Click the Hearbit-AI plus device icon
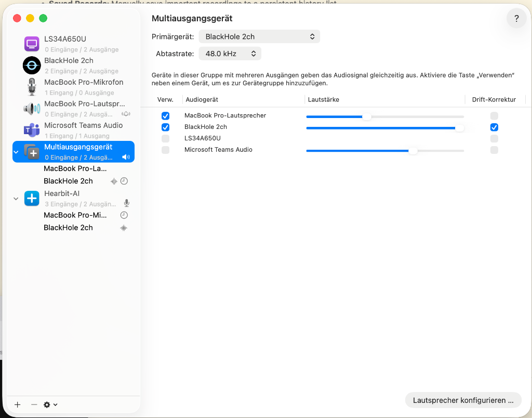The image size is (532, 418). click(x=32, y=198)
